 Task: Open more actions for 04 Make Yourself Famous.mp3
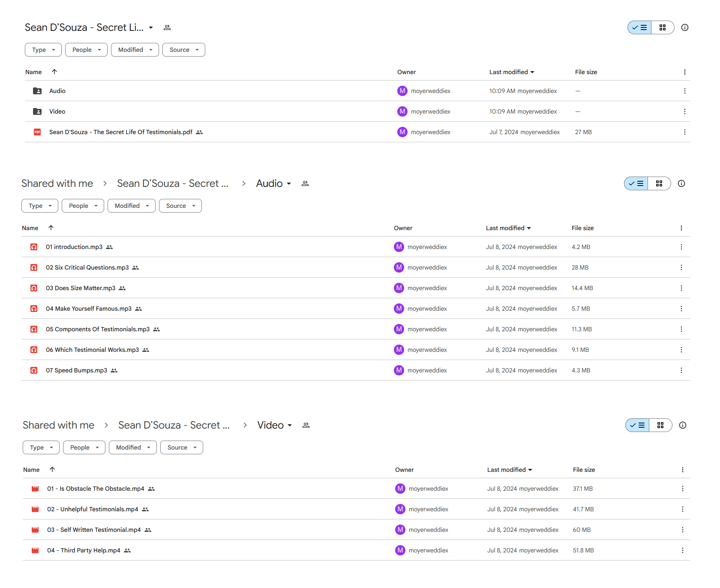tap(681, 309)
